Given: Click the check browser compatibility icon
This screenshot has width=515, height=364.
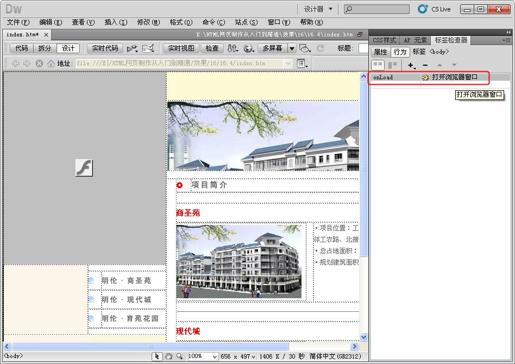Looking at the screenshot, I should (x=132, y=49).
